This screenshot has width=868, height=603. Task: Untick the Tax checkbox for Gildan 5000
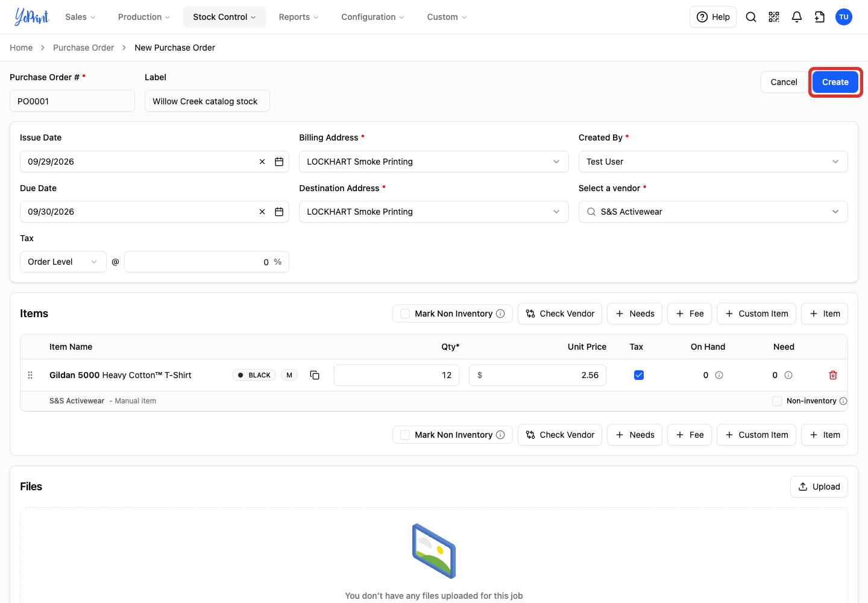(639, 375)
